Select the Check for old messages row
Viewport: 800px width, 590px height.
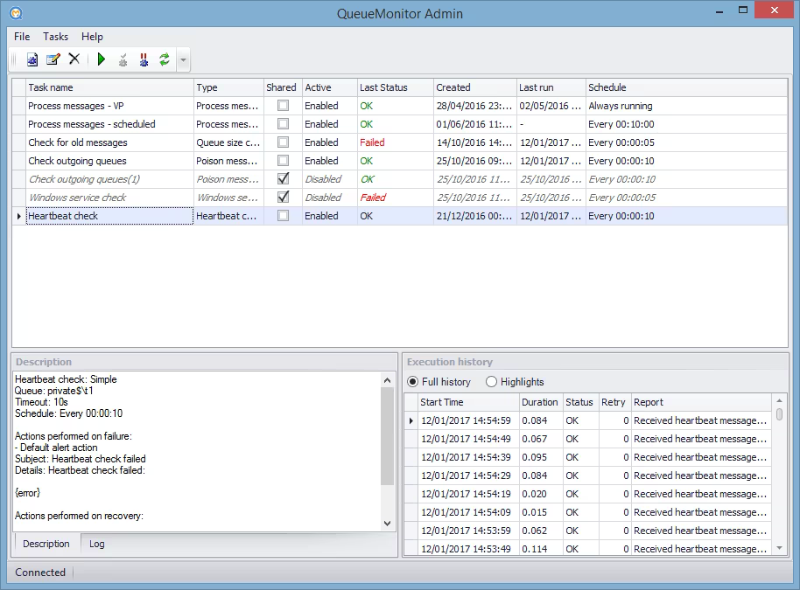[78, 143]
